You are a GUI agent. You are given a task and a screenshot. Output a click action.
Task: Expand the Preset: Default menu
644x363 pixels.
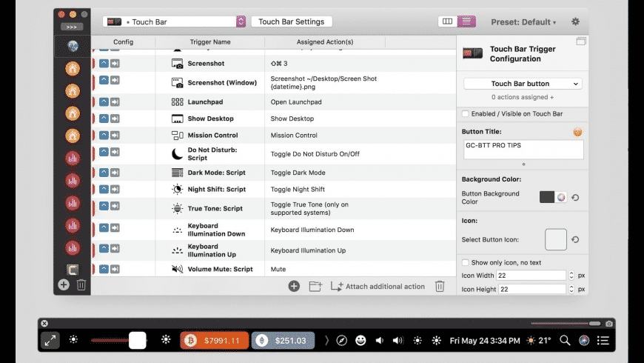(523, 21)
